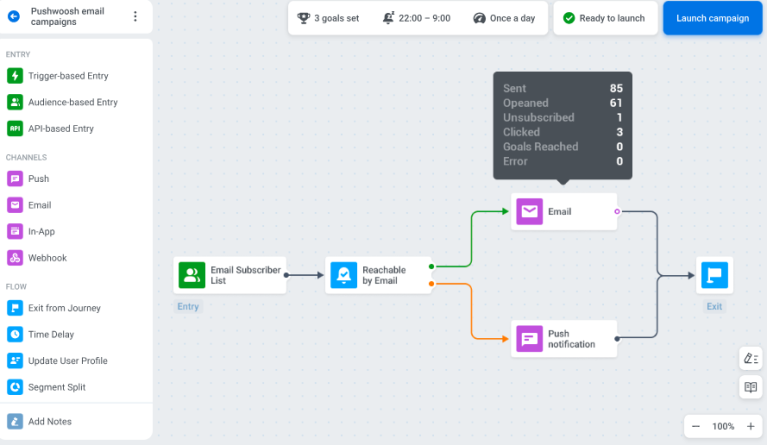Choose the Update User Profile icon

(15, 361)
